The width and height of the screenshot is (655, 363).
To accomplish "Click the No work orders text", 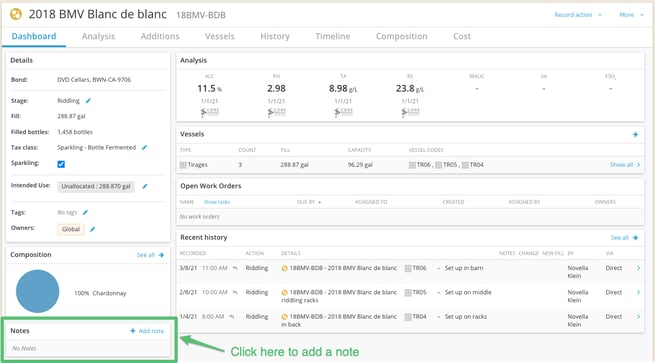I will (x=200, y=216).
